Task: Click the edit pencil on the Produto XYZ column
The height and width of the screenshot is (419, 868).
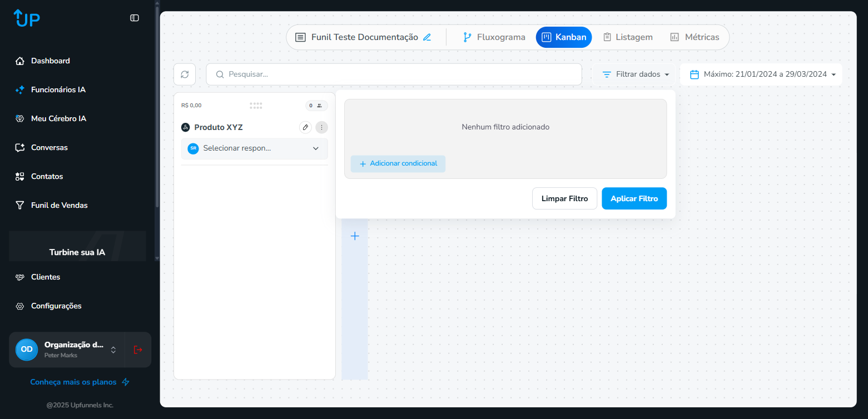Action: [305, 127]
